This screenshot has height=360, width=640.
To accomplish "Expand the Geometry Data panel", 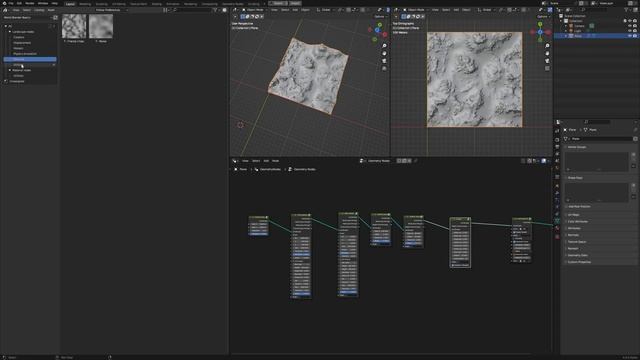I will [x=578, y=255].
